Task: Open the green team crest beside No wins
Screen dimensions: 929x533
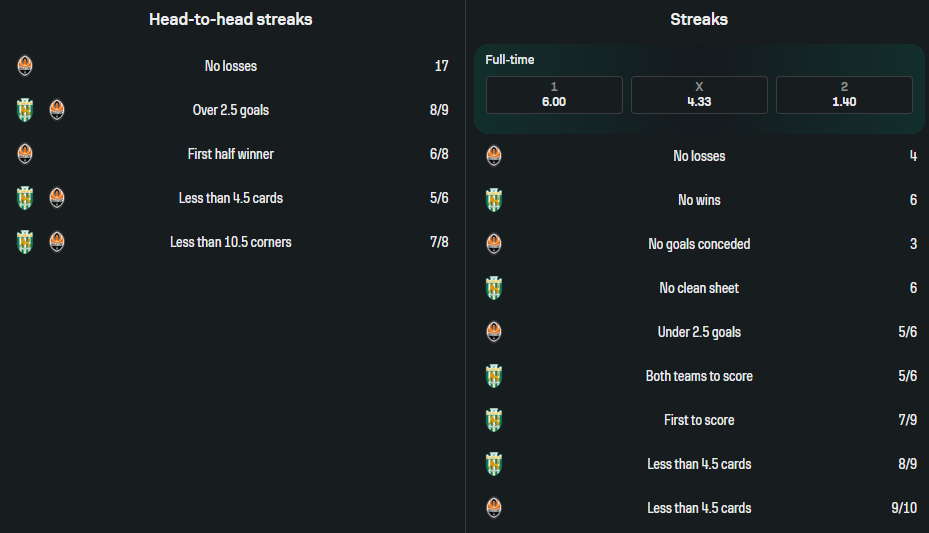Action: (493, 200)
